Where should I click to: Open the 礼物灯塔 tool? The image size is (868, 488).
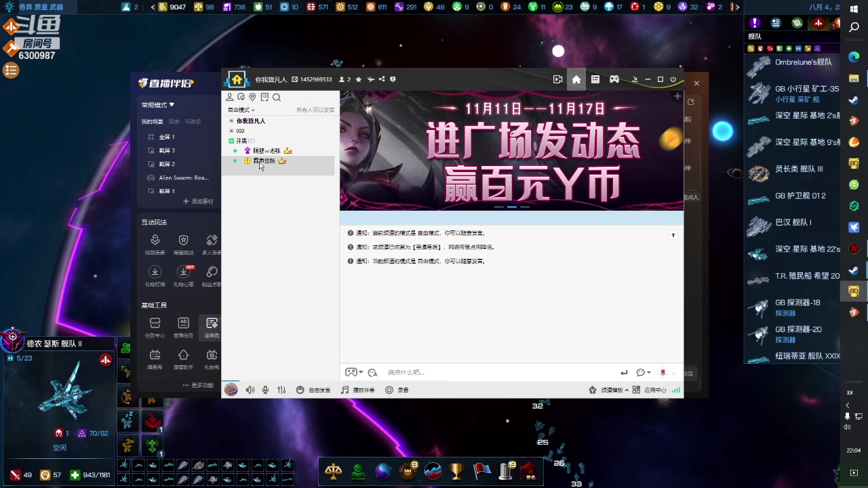(155, 276)
